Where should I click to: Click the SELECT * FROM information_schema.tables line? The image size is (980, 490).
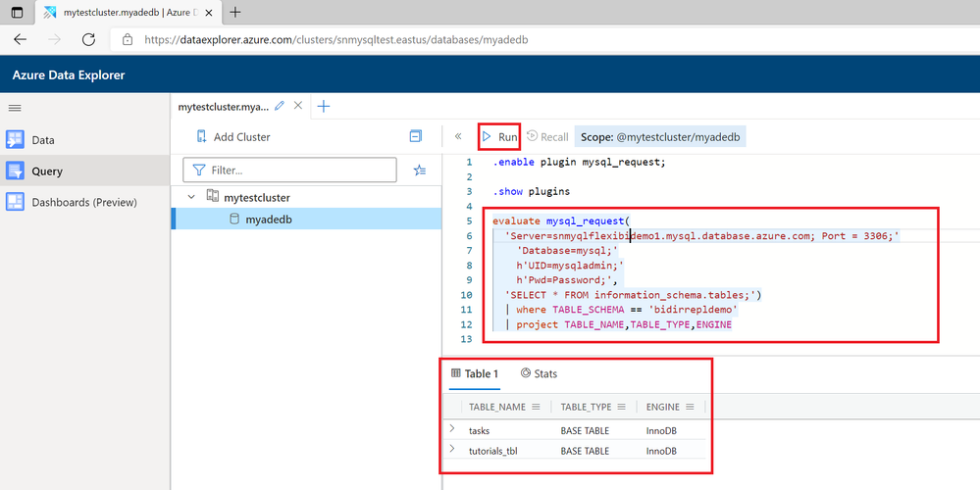[633, 295]
